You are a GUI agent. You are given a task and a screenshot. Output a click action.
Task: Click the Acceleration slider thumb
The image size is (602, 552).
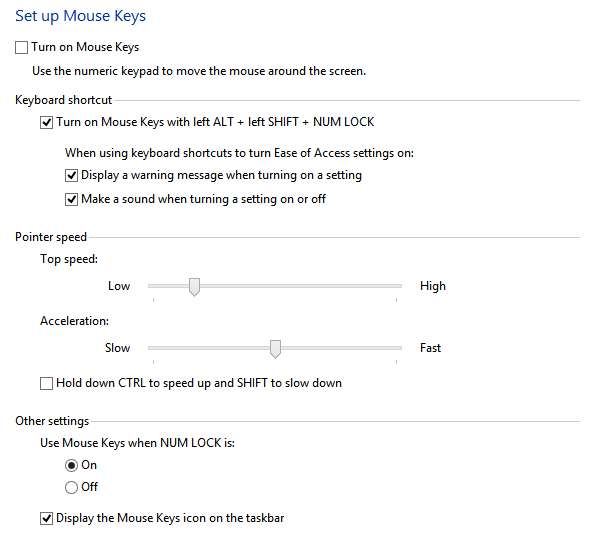[x=275, y=348]
